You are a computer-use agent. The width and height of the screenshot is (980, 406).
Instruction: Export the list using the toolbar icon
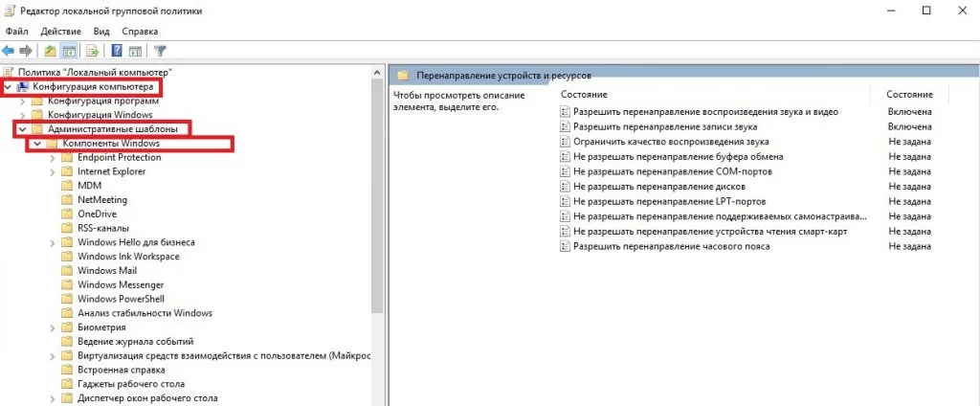(93, 51)
